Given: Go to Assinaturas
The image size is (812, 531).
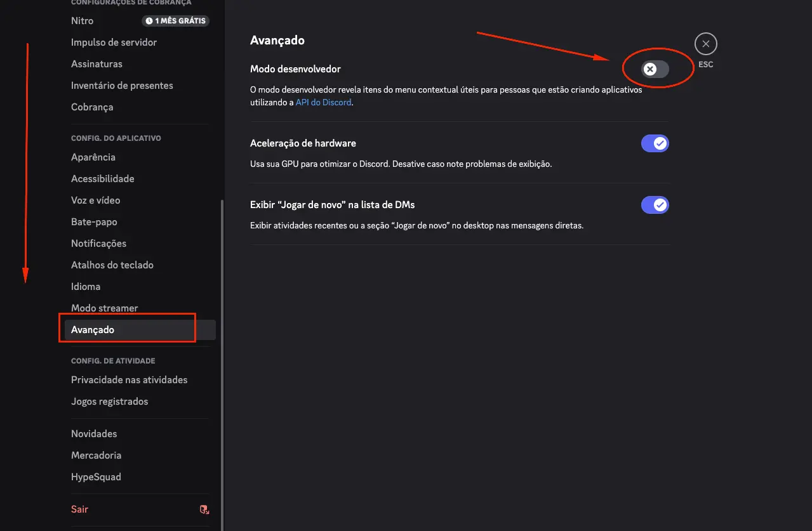Looking at the screenshot, I should pos(97,63).
